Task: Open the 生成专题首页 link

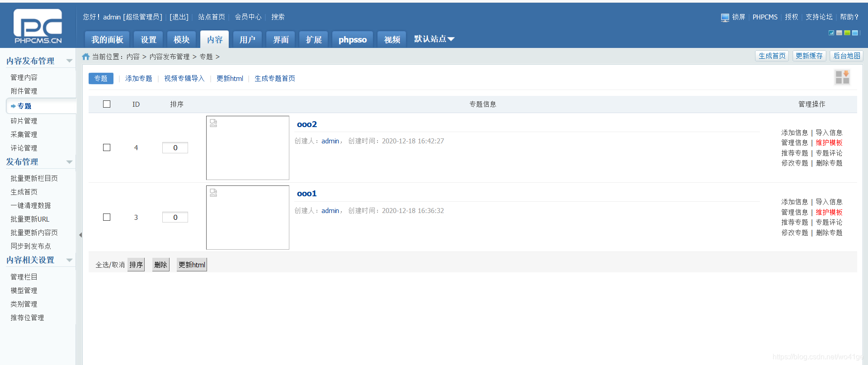Action: click(x=275, y=78)
